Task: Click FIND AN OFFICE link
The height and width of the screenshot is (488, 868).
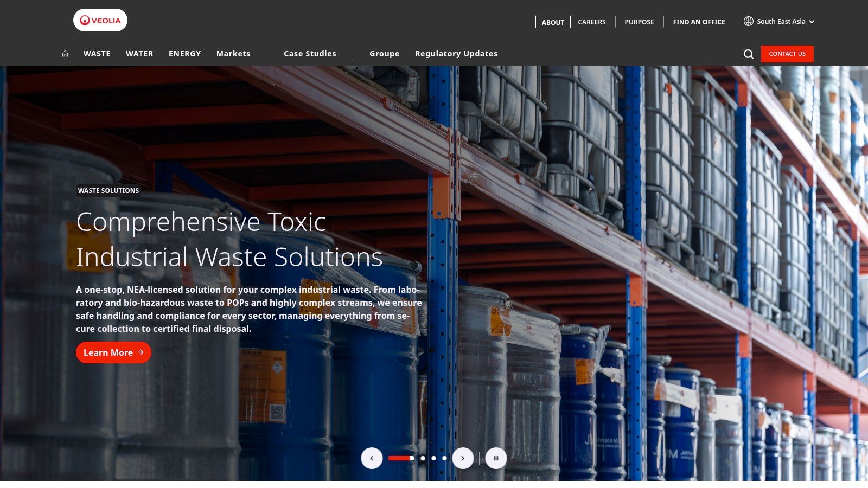Action: pyautogui.click(x=699, y=22)
